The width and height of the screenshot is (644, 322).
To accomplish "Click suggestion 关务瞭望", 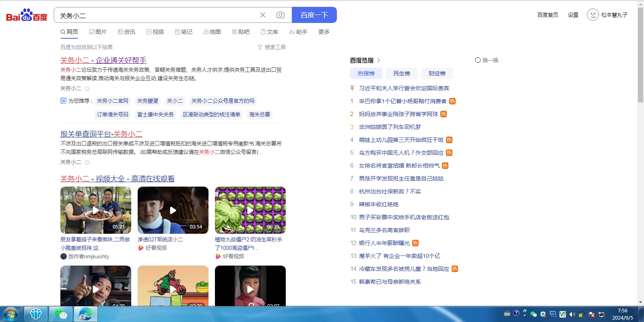I will 148,101.
